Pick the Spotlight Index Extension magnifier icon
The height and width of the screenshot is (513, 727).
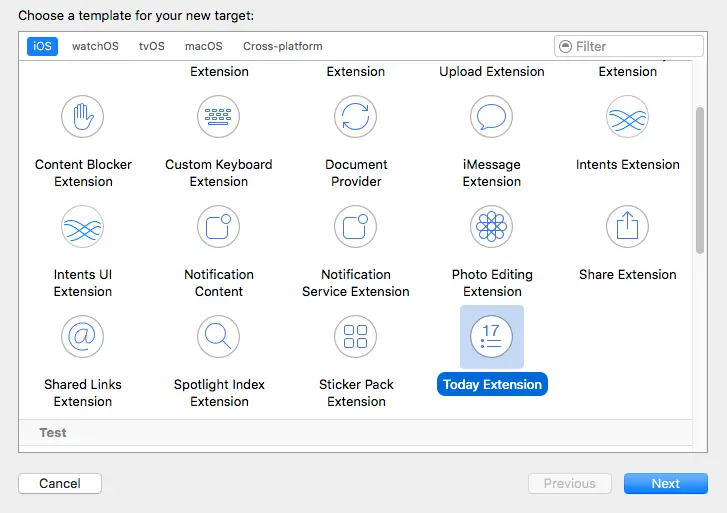pos(218,336)
